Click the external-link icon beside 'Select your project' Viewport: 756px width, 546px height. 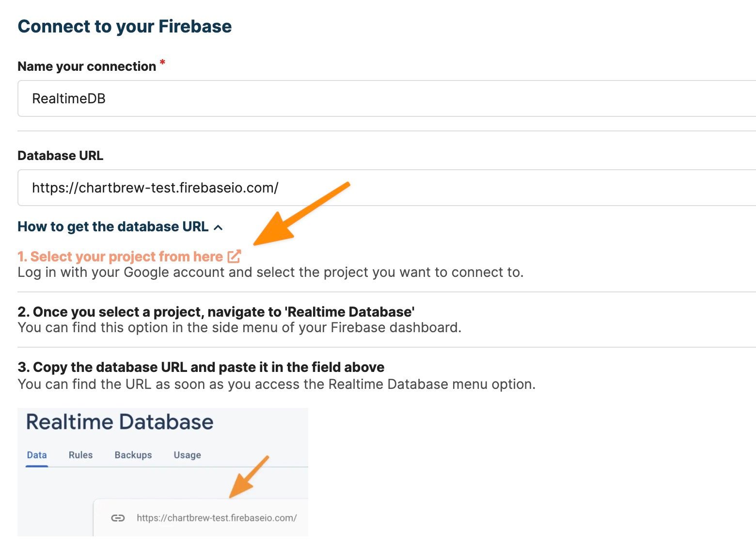pos(234,256)
